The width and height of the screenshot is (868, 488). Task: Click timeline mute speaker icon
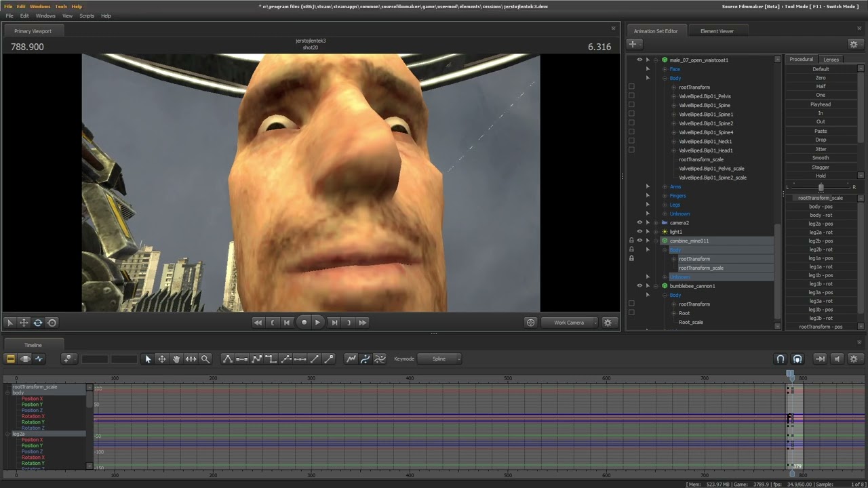tap(837, 359)
